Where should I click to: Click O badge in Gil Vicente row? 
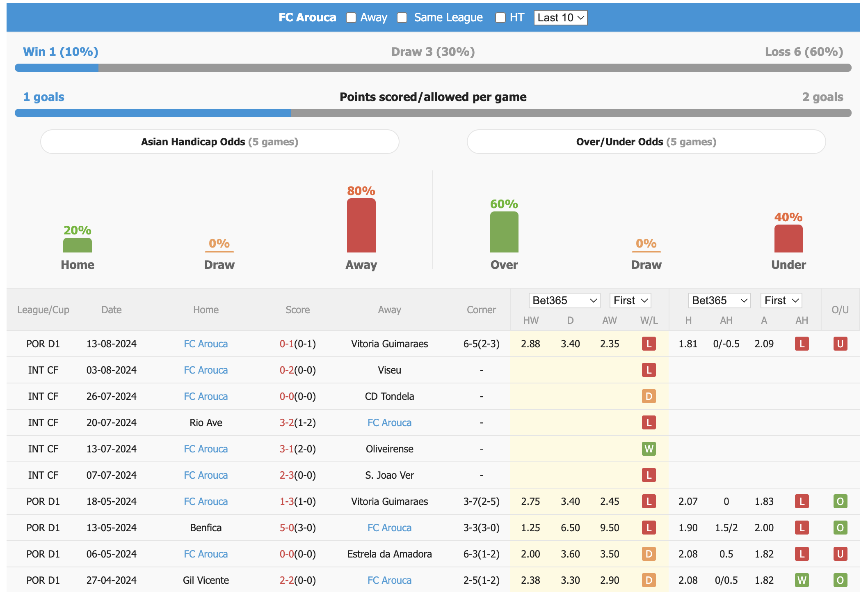(840, 580)
